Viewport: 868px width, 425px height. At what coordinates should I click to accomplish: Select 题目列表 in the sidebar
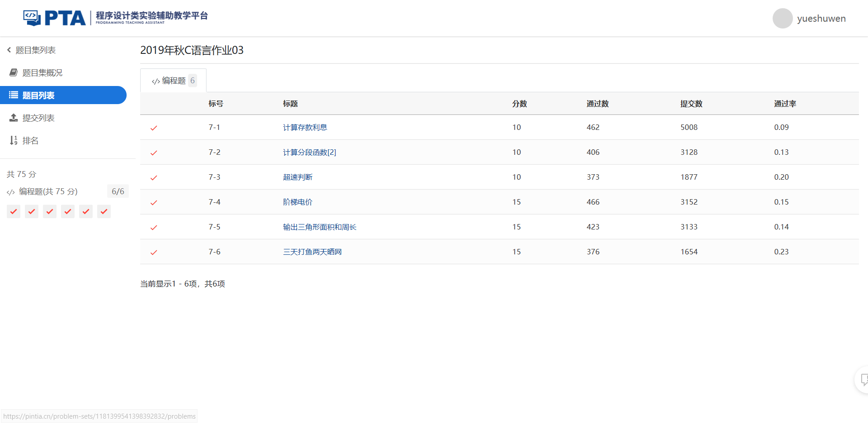63,95
